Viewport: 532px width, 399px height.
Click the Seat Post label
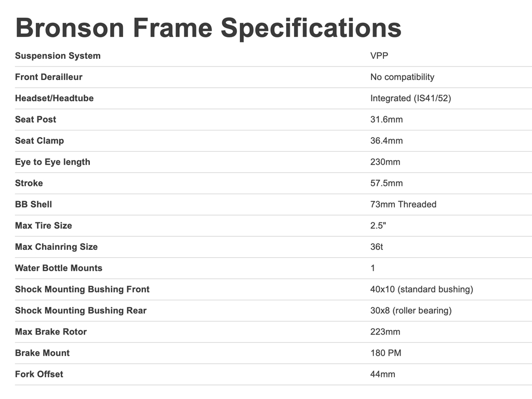click(35, 119)
